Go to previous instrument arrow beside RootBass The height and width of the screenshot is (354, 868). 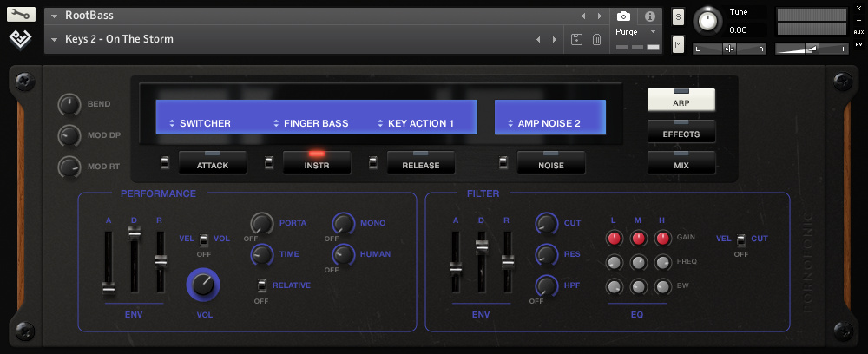tap(583, 16)
